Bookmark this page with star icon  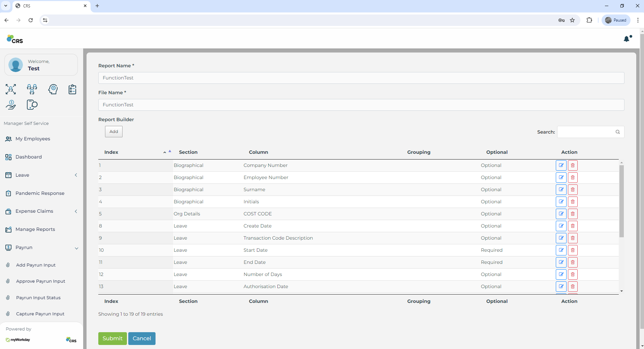tap(572, 20)
